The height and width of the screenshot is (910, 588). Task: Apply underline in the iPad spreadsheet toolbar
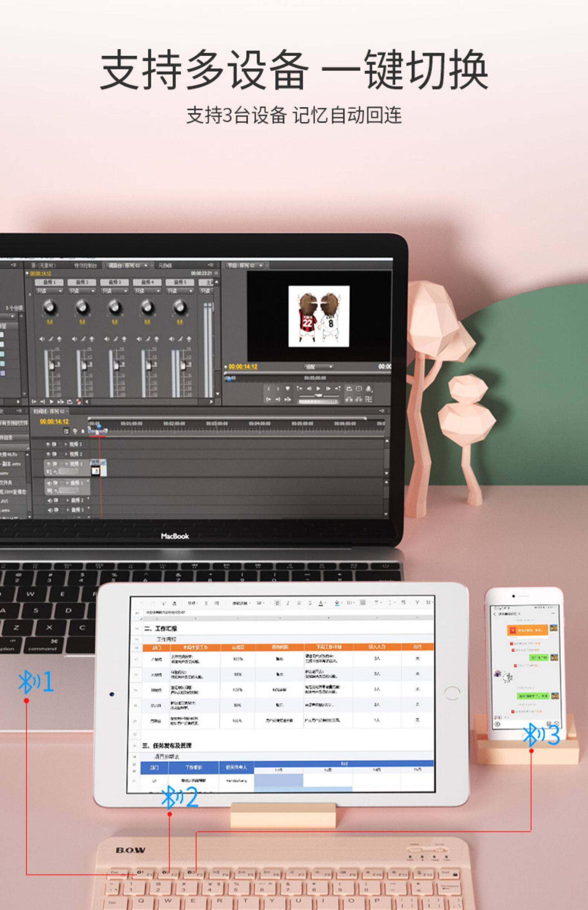[x=299, y=603]
